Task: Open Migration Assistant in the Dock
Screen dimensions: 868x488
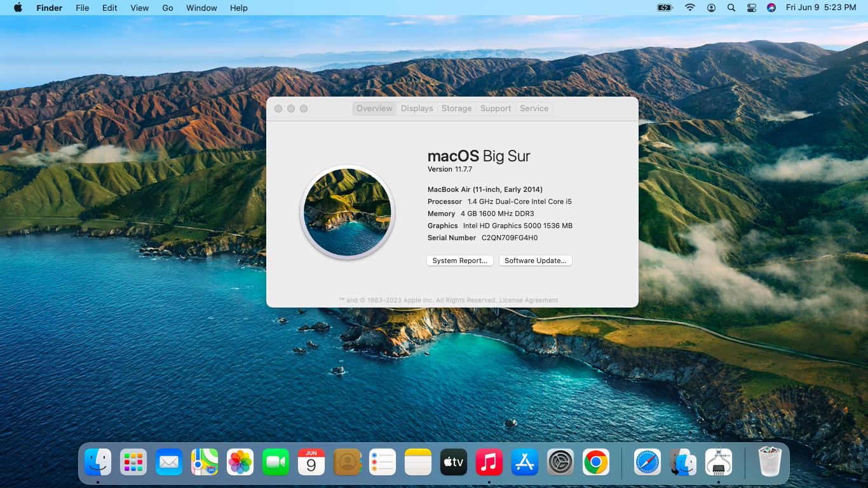Action: coord(683,462)
